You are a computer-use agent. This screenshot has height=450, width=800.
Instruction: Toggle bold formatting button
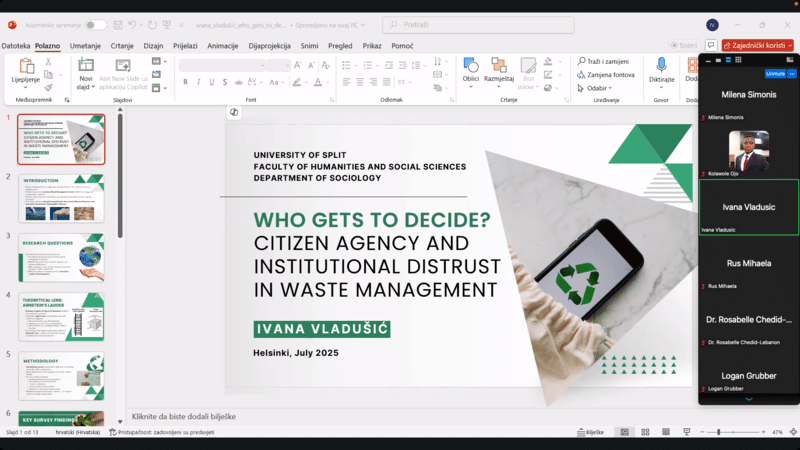pyautogui.click(x=186, y=83)
